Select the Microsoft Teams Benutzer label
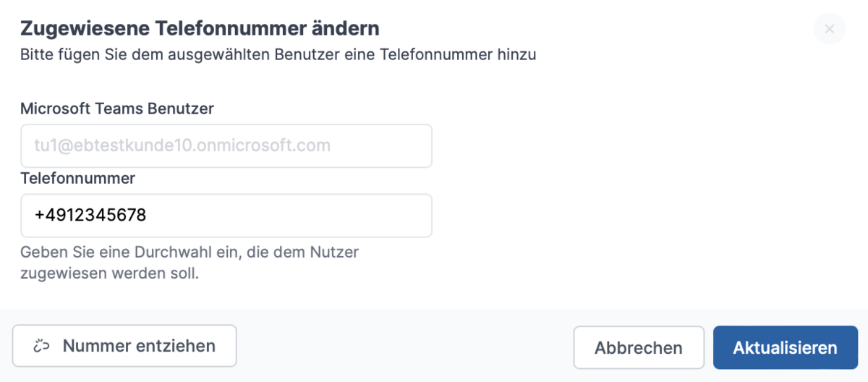This screenshot has height=382, width=868. [117, 109]
